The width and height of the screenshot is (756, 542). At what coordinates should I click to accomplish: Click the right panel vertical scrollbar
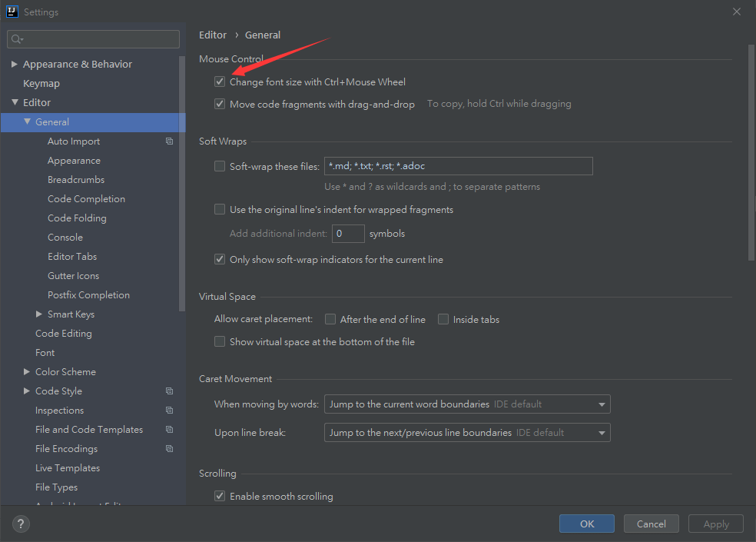tap(751, 154)
